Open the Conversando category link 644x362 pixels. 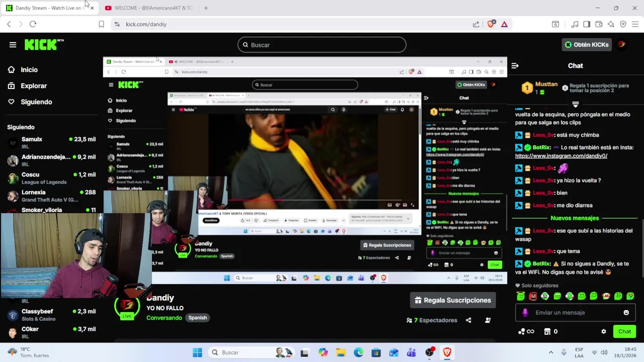(x=164, y=318)
